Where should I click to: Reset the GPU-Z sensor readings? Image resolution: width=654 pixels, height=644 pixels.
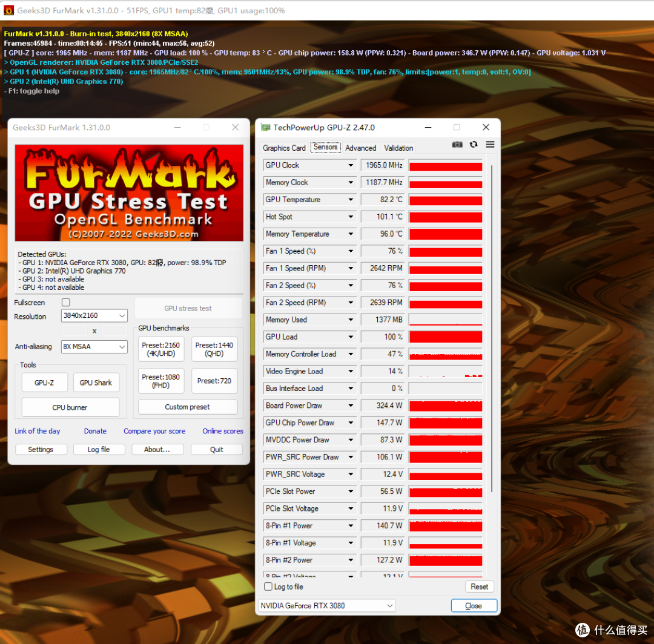pyautogui.click(x=480, y=586)
